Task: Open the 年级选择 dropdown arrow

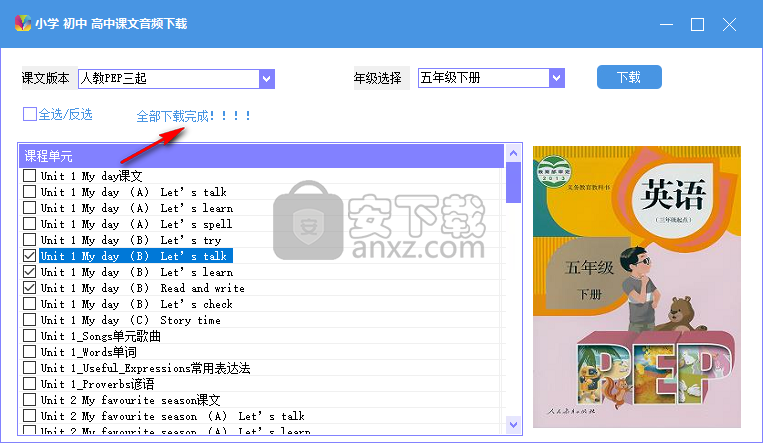Action: pos(557,78)
